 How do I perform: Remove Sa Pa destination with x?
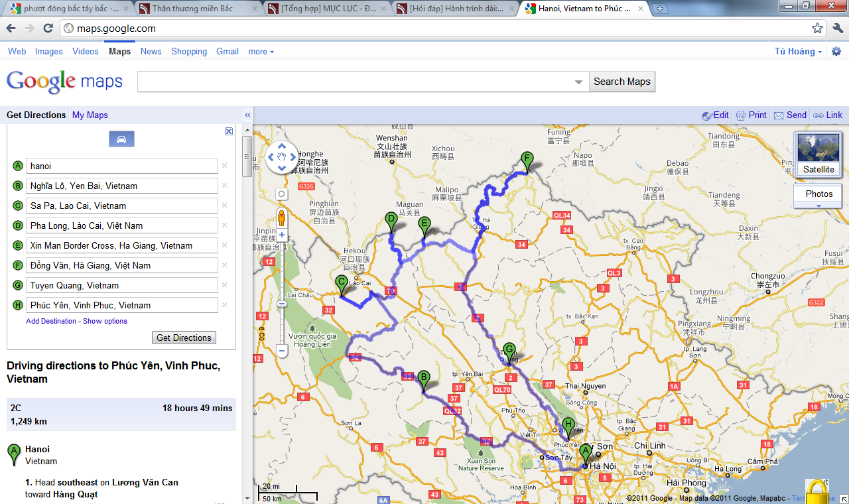click(224, 206)
